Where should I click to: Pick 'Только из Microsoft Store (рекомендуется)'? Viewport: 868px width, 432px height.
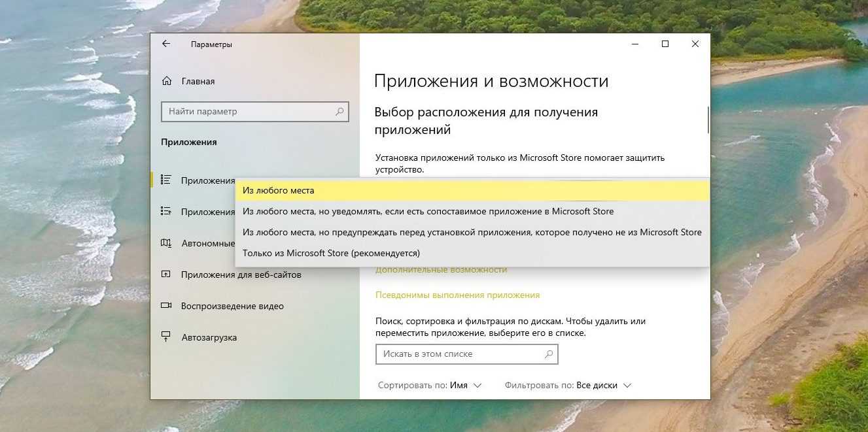[x=331, y=253]
